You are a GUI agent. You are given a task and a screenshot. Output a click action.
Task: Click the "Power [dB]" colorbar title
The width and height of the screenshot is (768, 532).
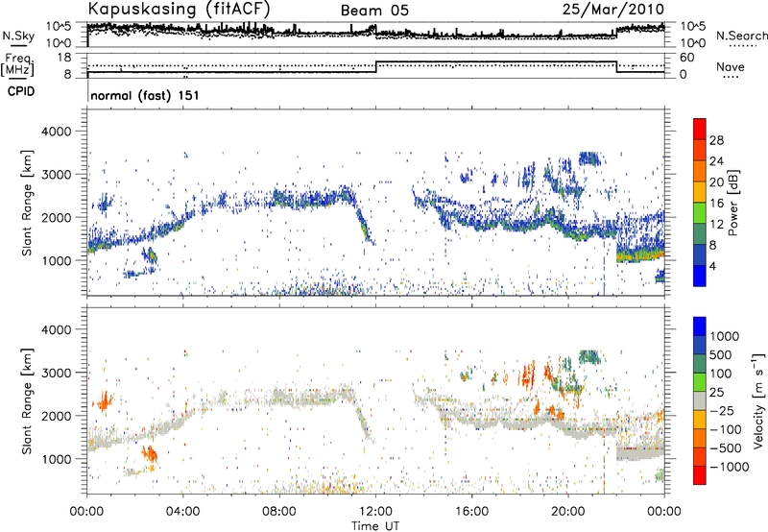point(732,203)
